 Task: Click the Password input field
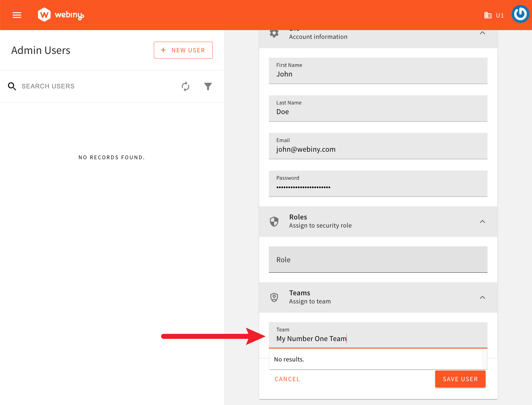pos(378,187)
